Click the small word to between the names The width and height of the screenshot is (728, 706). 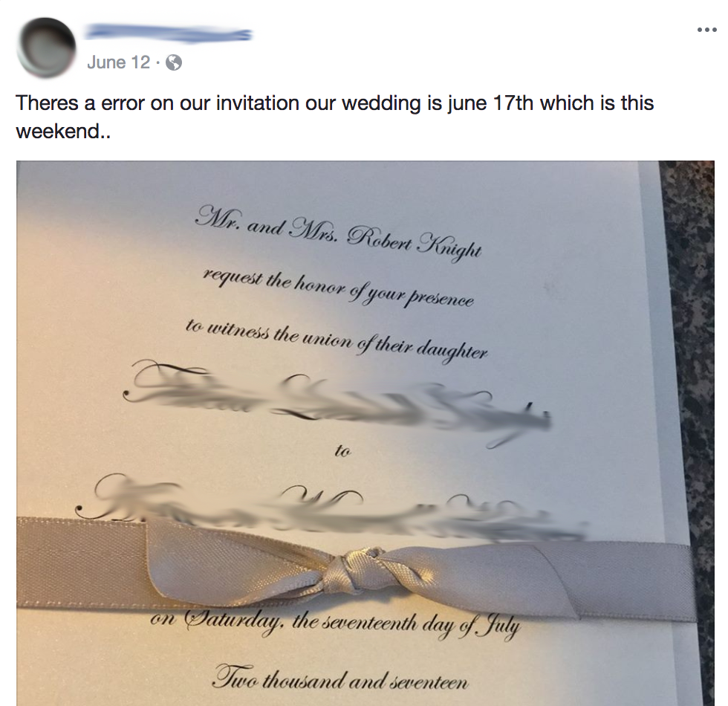point(342,450)
